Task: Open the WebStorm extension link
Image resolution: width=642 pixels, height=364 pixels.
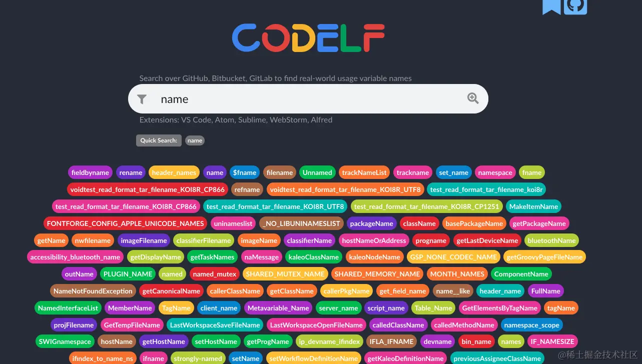Action: 287,120
